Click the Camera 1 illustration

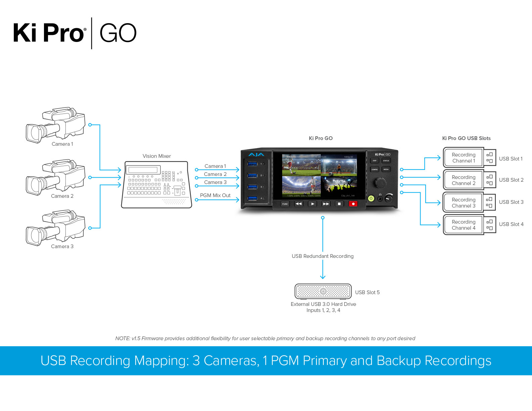tap(56, 125)
